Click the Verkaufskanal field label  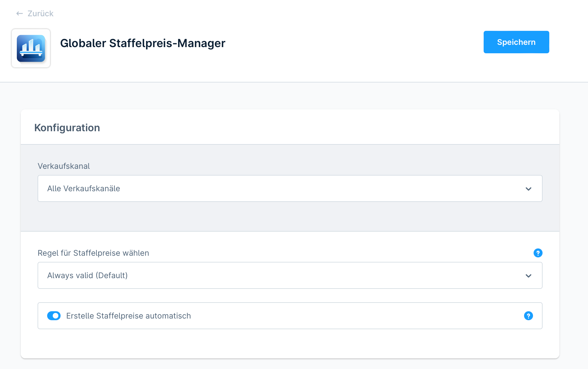(64, 166)
